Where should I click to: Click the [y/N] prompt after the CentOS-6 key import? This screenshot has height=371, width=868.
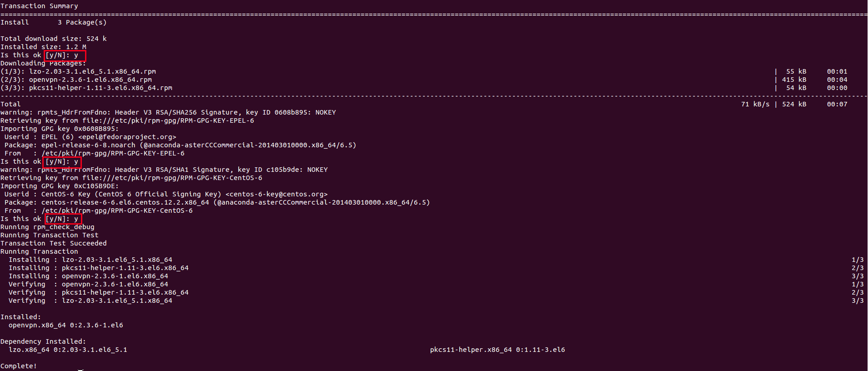click(63, 219)
